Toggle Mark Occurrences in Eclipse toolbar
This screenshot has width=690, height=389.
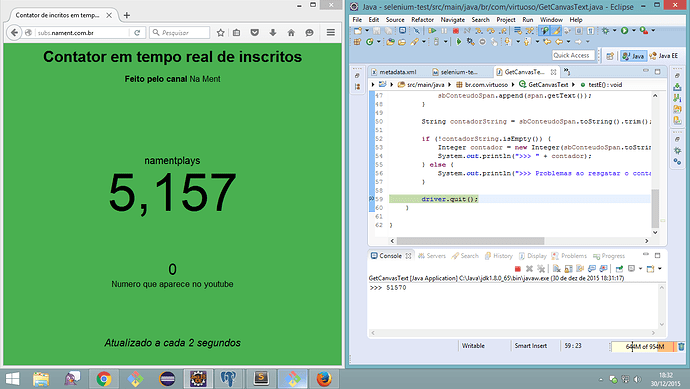[544, 31]
